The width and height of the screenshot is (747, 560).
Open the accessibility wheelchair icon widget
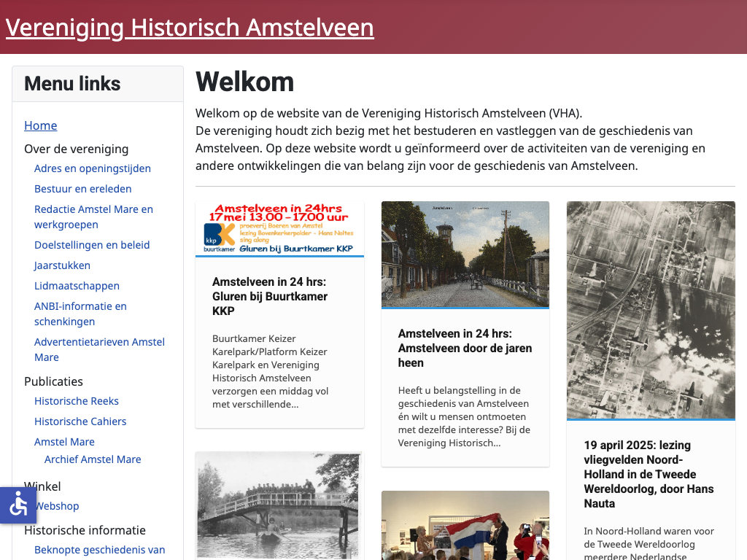(x=18, y=505)
